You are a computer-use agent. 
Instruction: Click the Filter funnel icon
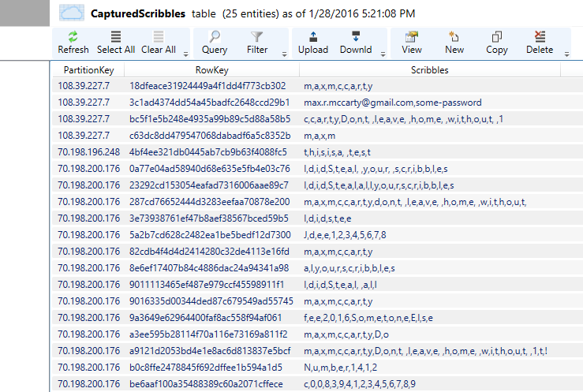pos(257,37)
